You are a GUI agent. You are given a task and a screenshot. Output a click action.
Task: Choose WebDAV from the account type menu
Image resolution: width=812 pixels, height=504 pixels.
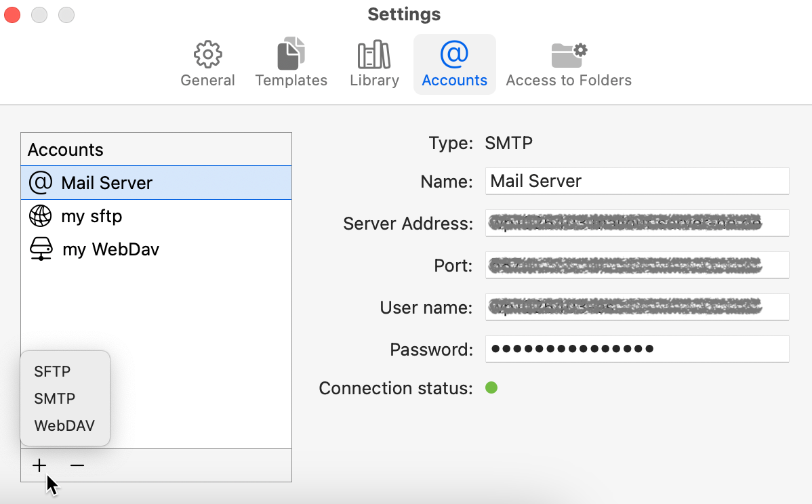tap(64, 425)
